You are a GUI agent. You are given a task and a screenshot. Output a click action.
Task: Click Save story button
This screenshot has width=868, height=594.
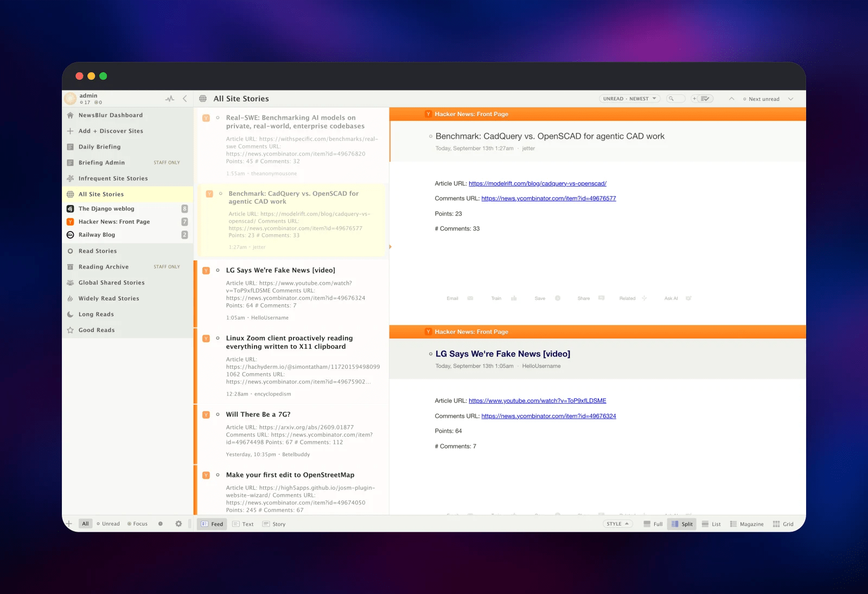[547, 298]
